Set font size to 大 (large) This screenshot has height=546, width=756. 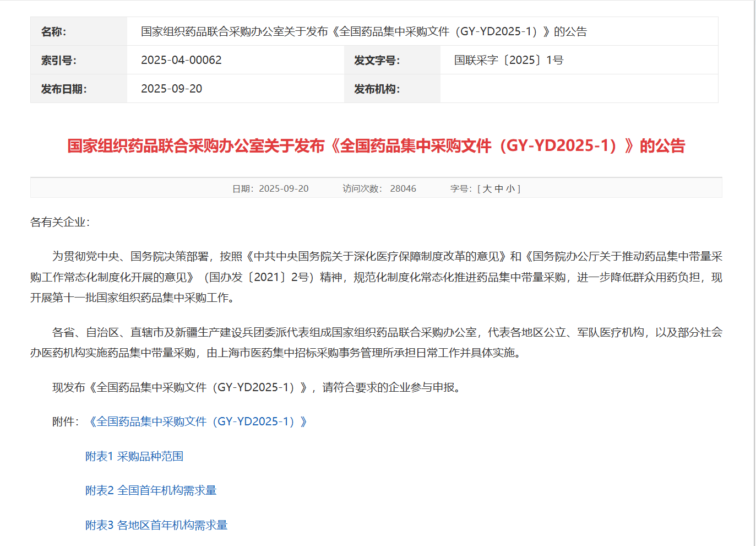coord(487,189)
